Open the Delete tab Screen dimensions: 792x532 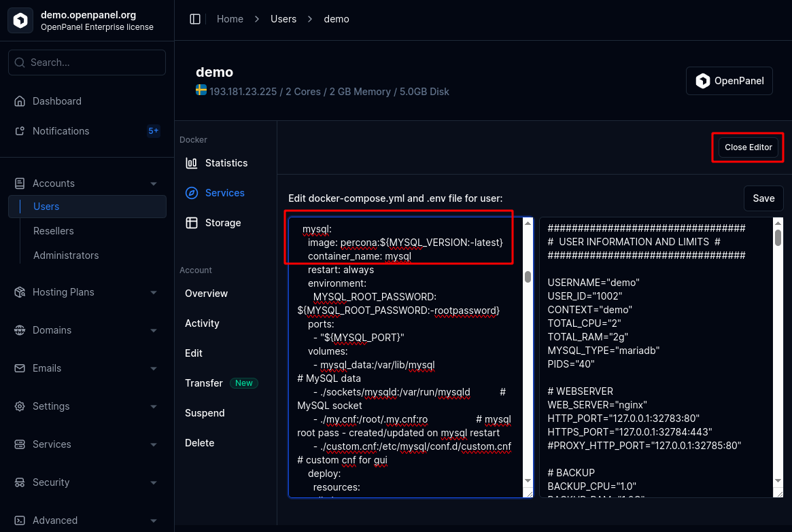(x=199, y=443)
